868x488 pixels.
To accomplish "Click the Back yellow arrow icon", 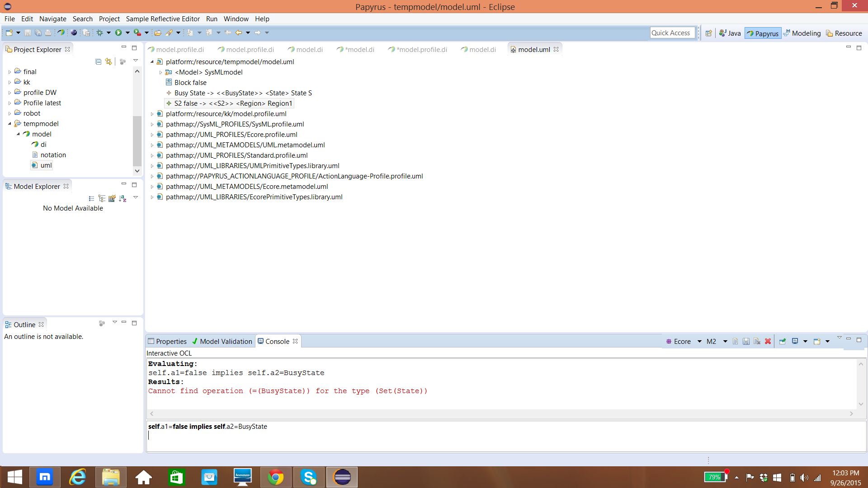I will [239, 33].
